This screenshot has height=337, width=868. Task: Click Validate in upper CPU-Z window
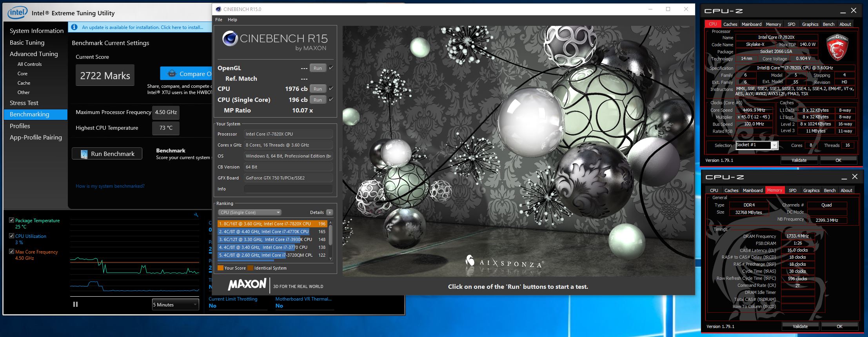tap(799, 160)
